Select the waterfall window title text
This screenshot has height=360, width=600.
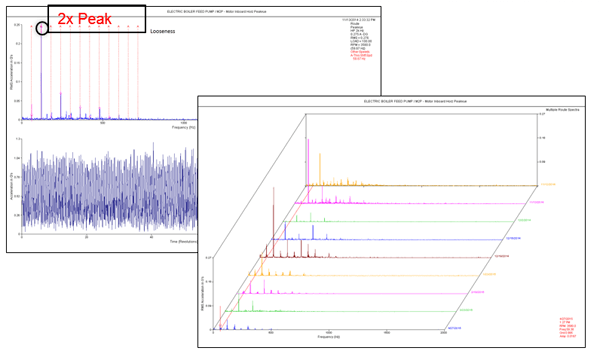[x=415, y=101]
